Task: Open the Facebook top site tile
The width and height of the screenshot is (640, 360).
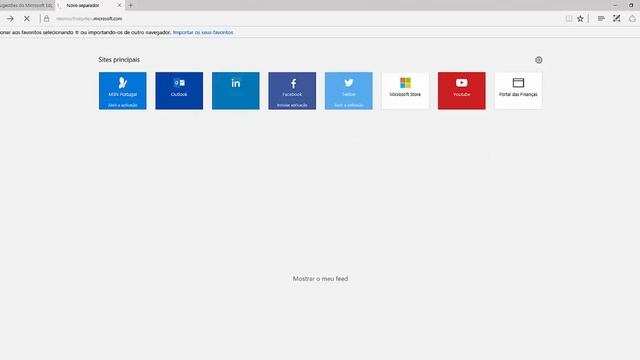Action: (292, 91)
